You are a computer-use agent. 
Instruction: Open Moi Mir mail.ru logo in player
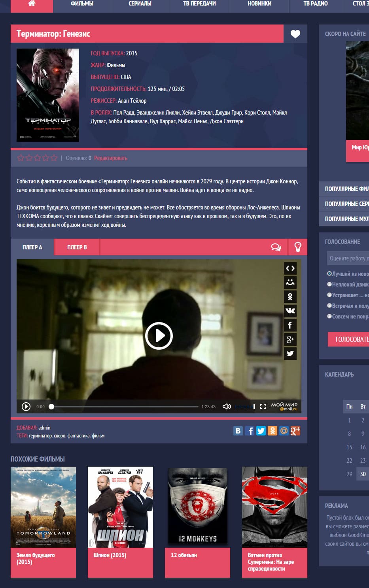click(x=284, y=407)
